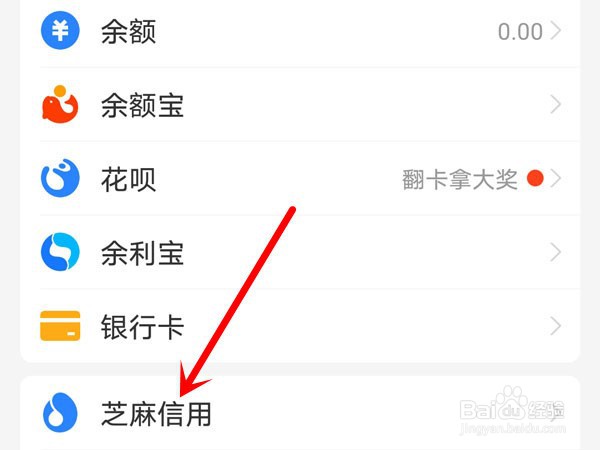This screenshot has width=600, height=450.
Task: Tap the red notification dot on 花呗
Action: [x=535, y=178]
